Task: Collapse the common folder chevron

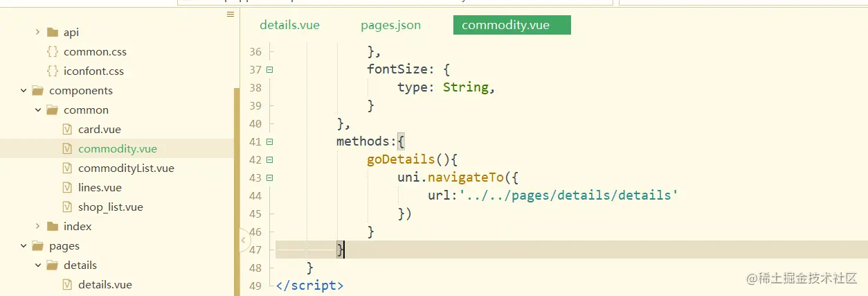Action: [37, 110]
